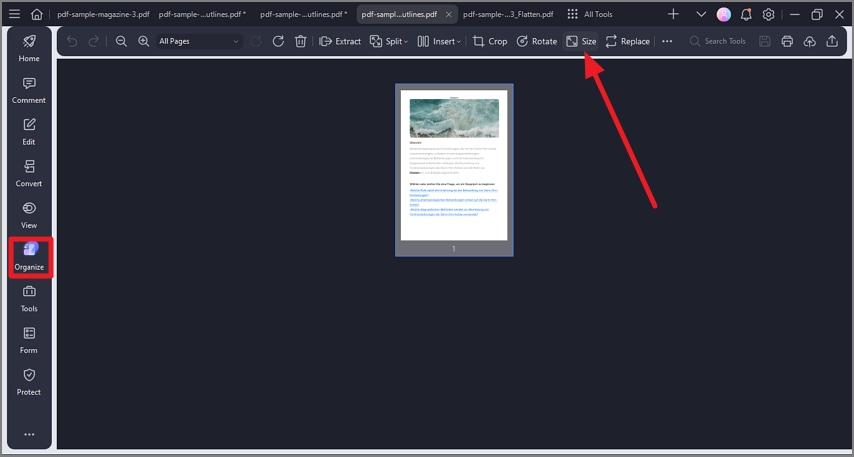
Task: Open settings gear icon
Action: click(x=768, y=14)
